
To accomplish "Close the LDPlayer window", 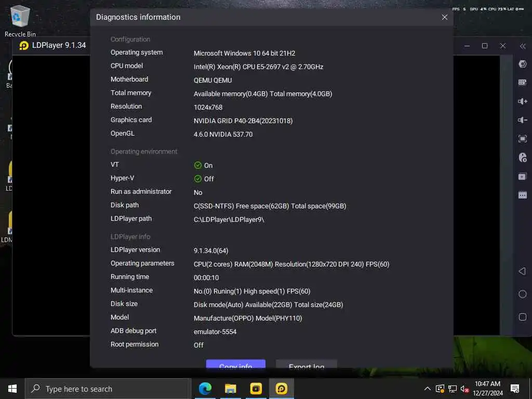I will [x=503, y=46].
